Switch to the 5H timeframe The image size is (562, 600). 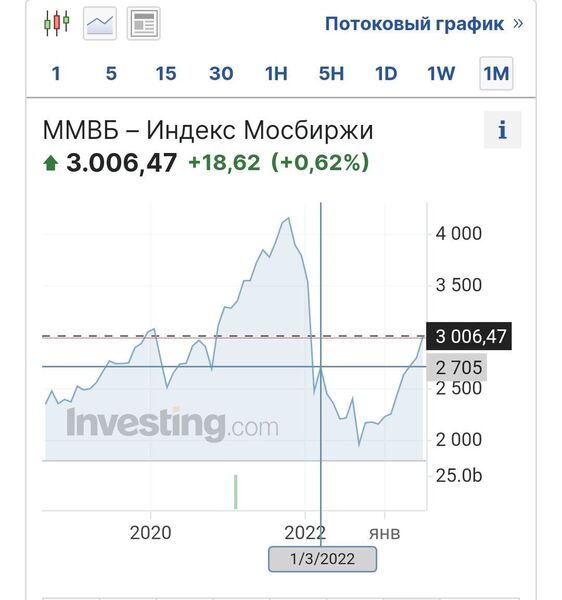point(331,73)
